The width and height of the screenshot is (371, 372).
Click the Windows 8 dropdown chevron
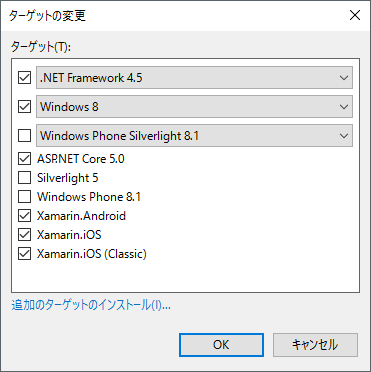[344, 107]
